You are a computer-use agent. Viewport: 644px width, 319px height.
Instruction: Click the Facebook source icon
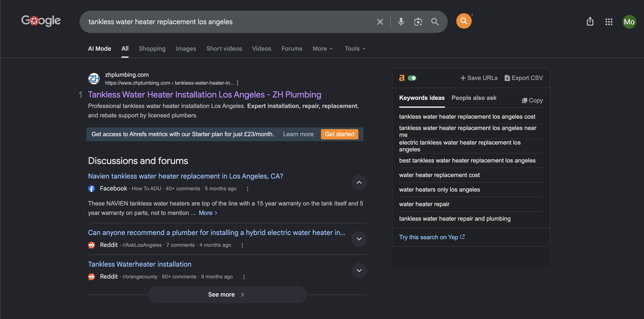pyautogui.click(x=92, y=189)
